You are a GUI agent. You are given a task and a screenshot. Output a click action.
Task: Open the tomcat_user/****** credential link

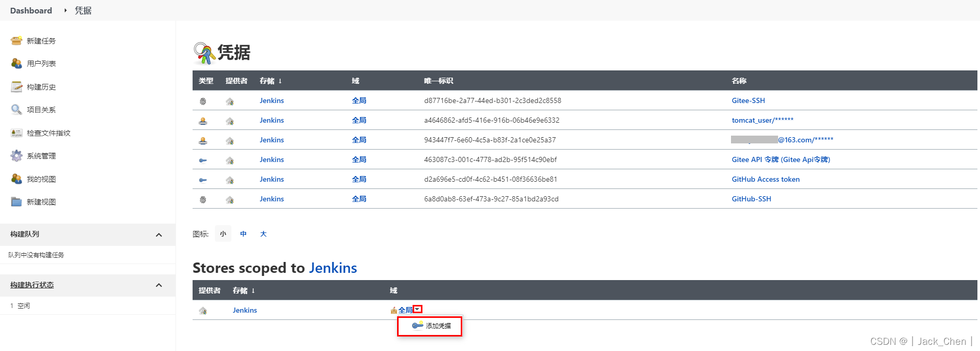pos(763,120)
